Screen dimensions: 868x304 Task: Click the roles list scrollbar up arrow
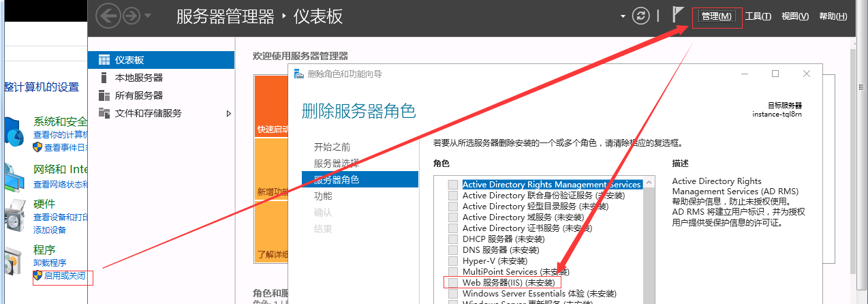(x=649, y=183)
